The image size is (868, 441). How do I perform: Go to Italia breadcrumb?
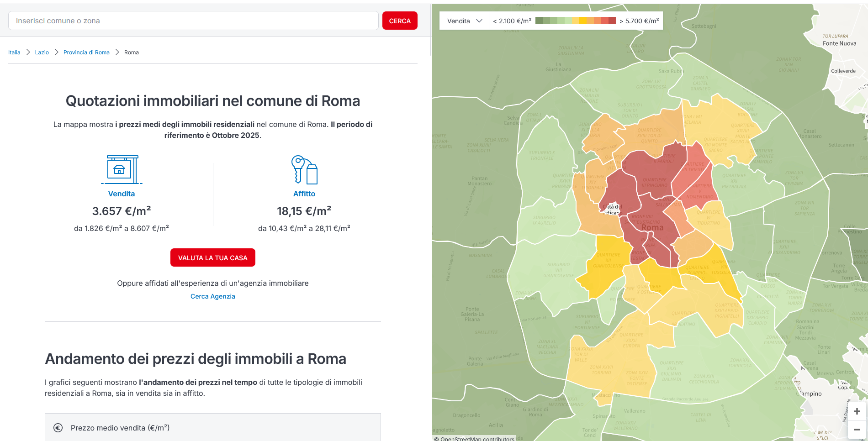click(14, 52)
